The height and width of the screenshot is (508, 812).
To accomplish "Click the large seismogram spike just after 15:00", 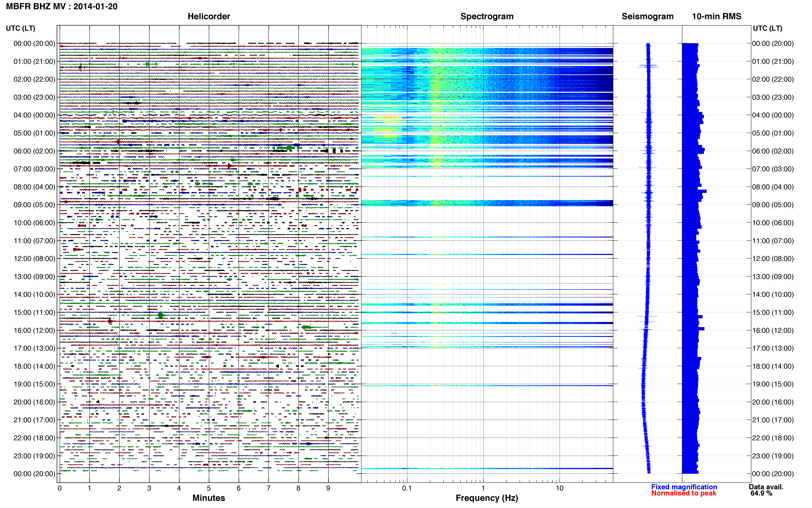I will [647, 316].
